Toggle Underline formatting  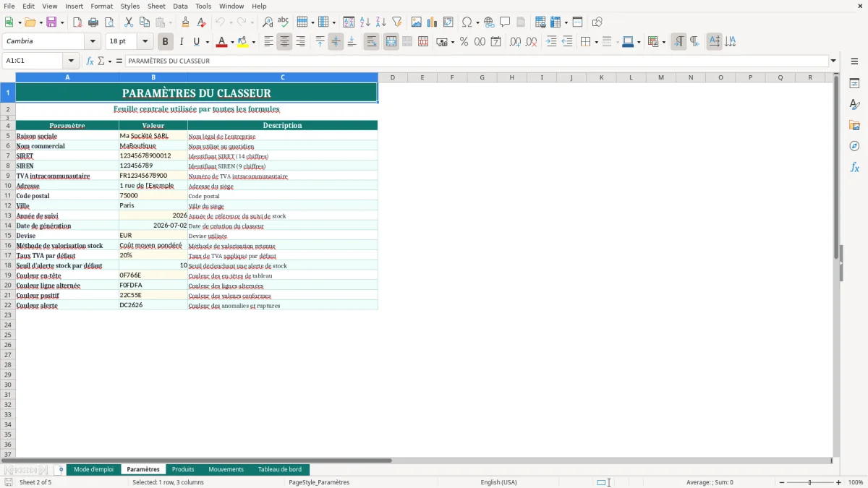[x=196, y=42]
